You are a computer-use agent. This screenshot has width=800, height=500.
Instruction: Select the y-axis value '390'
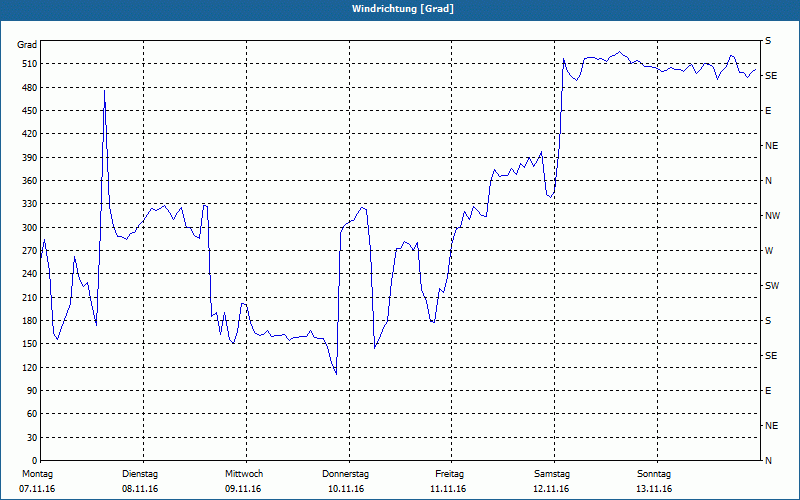click(29, 157)
